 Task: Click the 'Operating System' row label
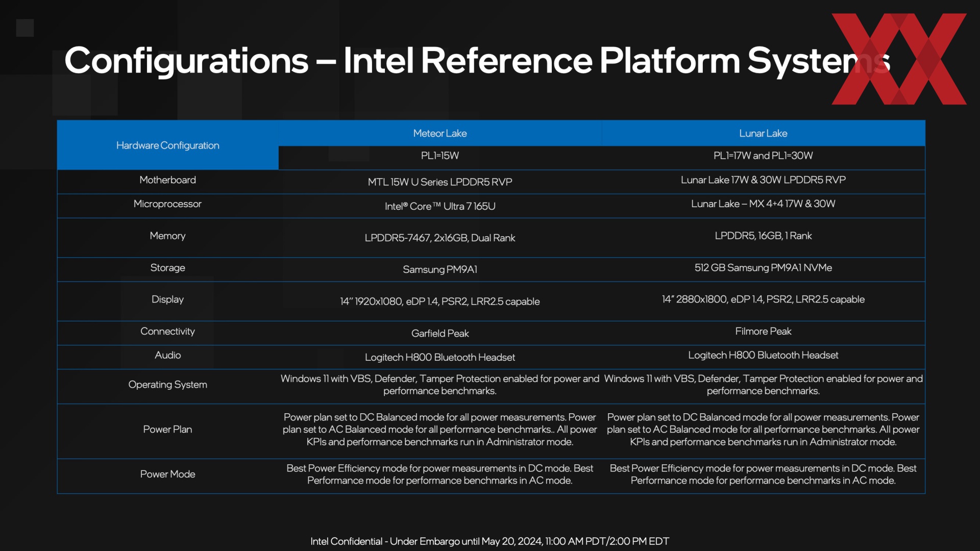(x=167, y=385)
